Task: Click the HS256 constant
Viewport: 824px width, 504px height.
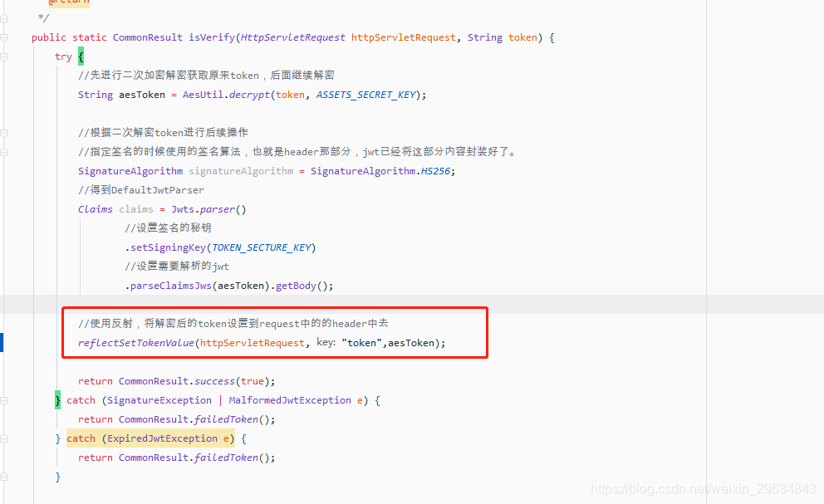Action: (435, 171)
